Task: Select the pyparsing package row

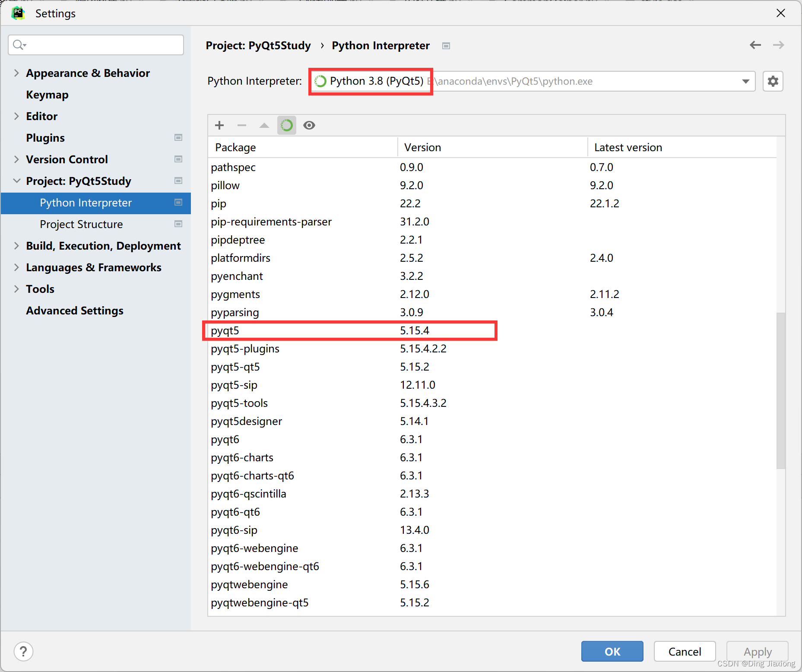Action: 492,312
